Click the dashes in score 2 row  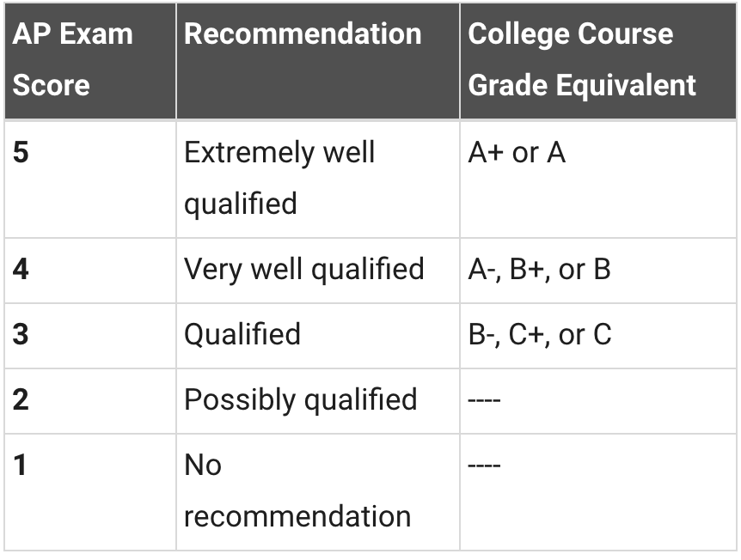(x=484, y=400)
